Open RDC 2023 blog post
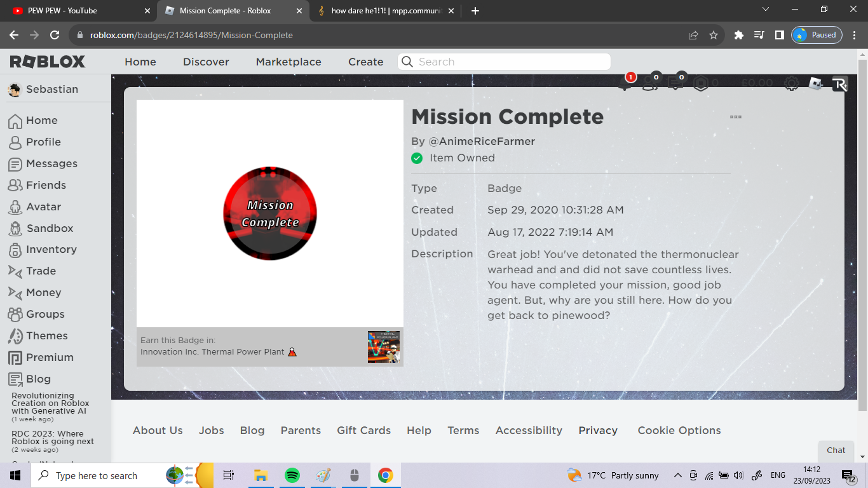This screenshot has height=488, width=868. (x=53, y=438)
